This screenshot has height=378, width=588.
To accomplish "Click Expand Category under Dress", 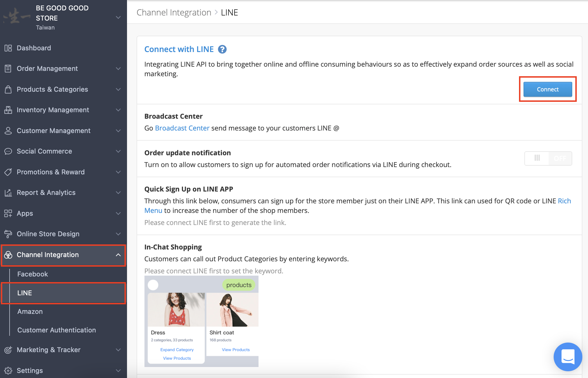I will [x=177, y=350].
